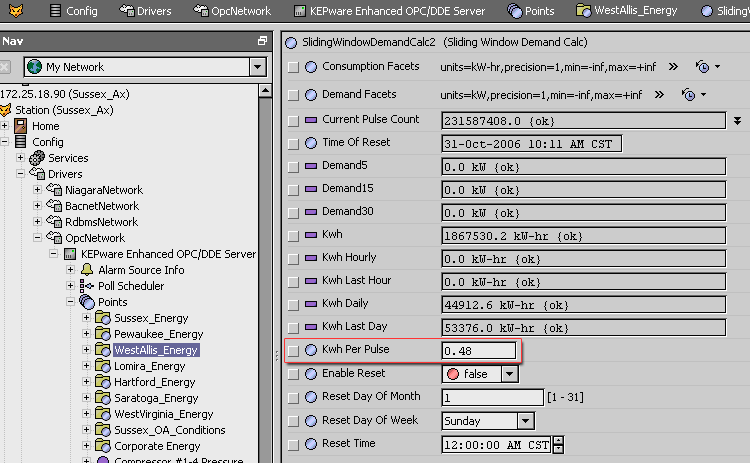Open the Enable Reset false dropdown
The image size is (750, 463).
pyautogui.click(x=509, y=374)
